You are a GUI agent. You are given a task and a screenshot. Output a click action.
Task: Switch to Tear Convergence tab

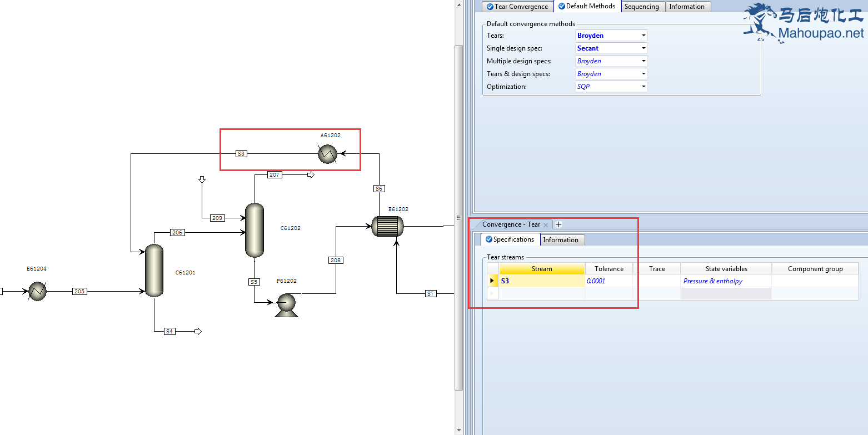517,7
